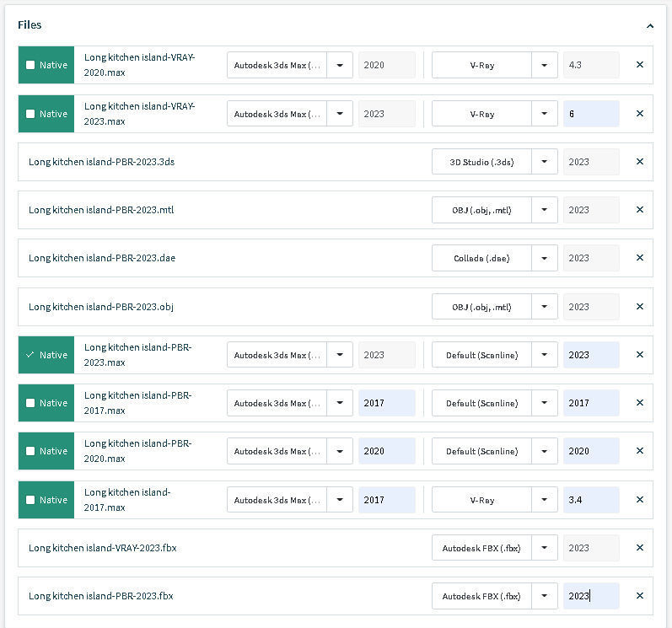Mark PBR-2017.max as Native
The height and width of the screenshot is (628, 672).
[31, 403]
